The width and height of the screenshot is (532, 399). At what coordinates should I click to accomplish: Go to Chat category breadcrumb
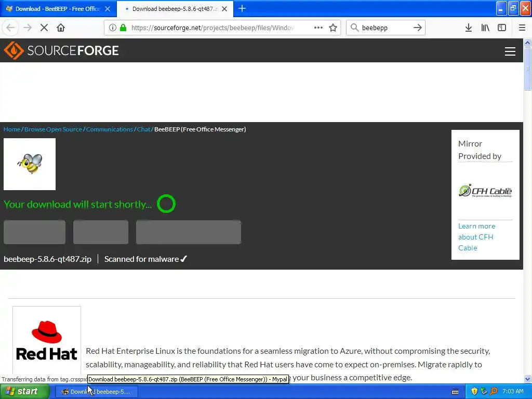tap(143, 129)
